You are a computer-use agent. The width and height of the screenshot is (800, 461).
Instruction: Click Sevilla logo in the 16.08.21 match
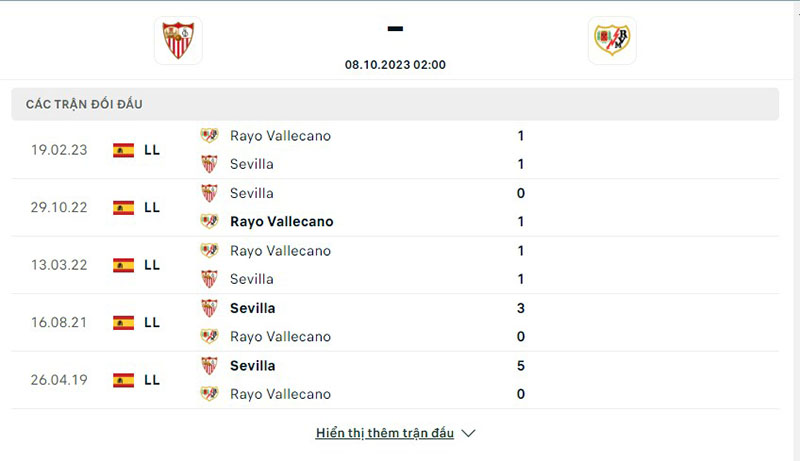209,308
